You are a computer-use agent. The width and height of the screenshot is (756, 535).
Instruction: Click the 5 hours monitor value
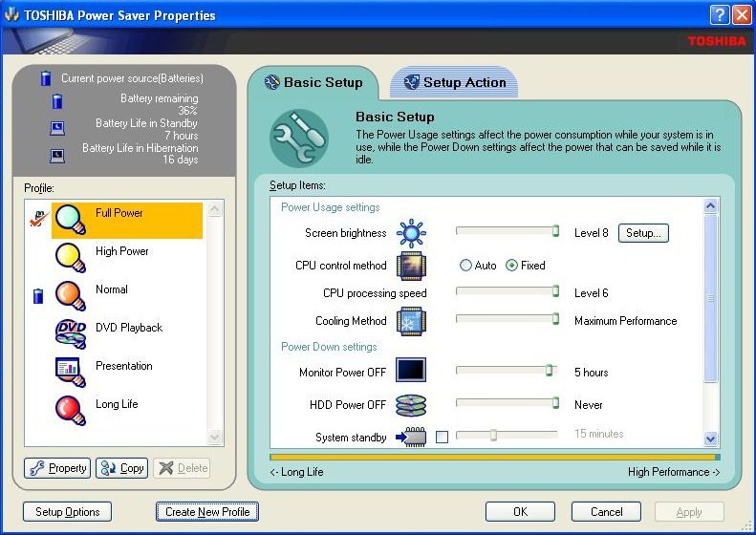[591, 373]
